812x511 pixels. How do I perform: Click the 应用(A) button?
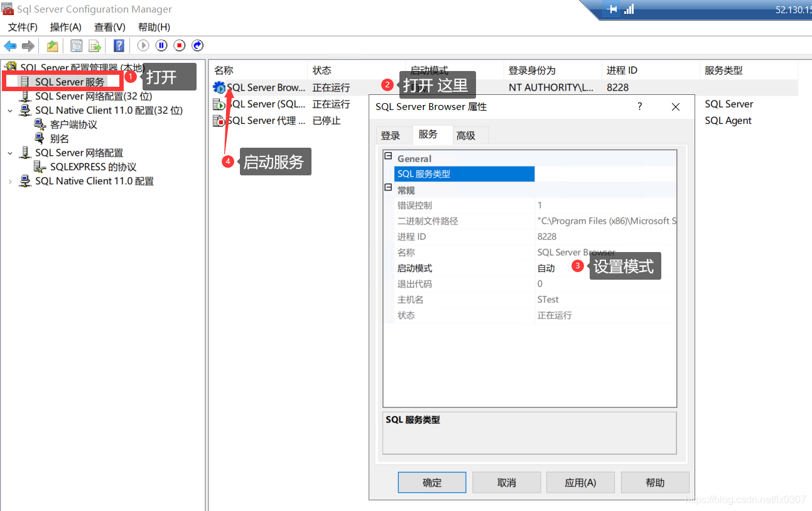(580, 483)
